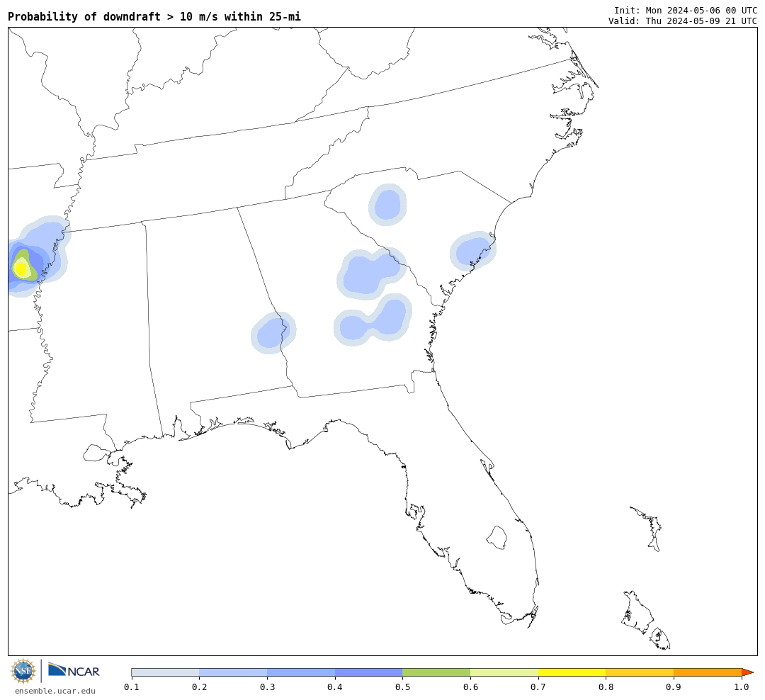The height and width of the screenshot is (700, 765).
Task: Click the yellow probability maximum near Mississippi River
Action: 21,268
